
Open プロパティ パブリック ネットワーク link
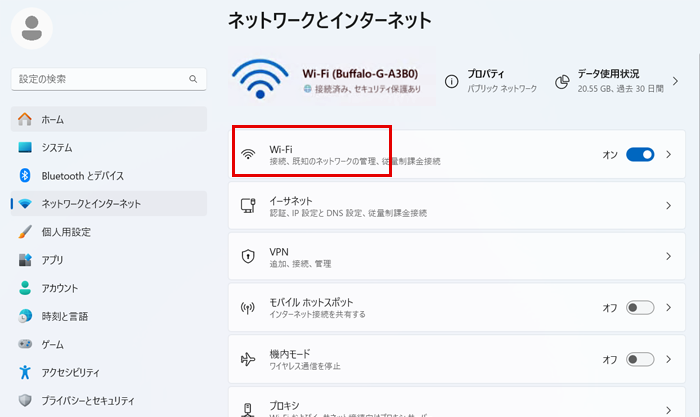click(x=491, y=81)
